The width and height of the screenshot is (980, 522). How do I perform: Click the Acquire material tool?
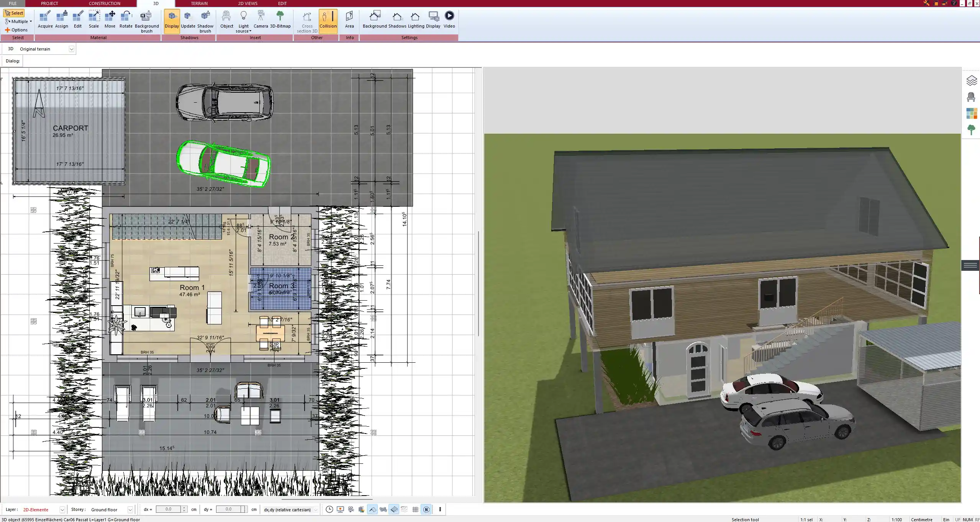tap(45, 20)
